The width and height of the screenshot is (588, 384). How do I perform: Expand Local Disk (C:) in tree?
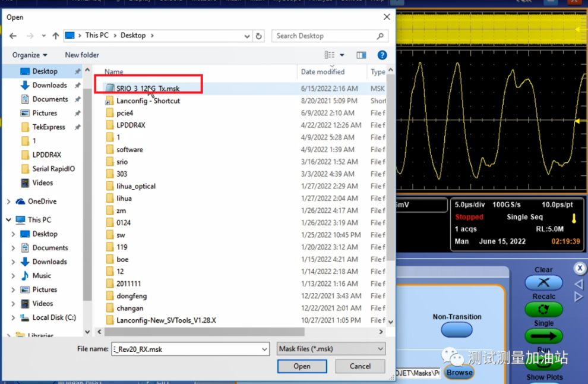13,317
